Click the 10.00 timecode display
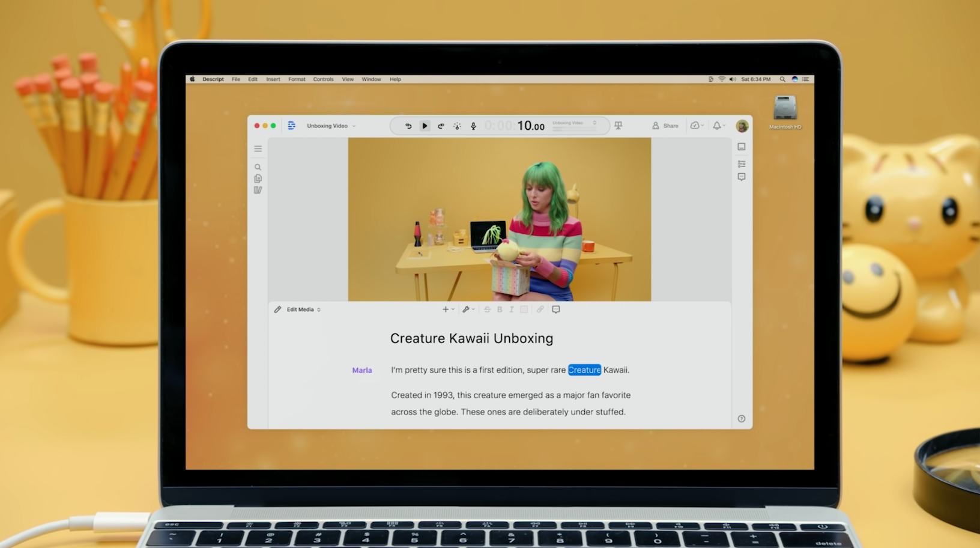 531,126
